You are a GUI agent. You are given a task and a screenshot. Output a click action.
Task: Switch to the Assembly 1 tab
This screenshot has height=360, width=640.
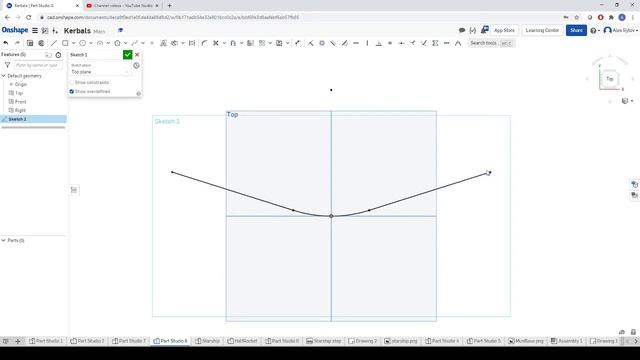pyautogui.click(x=567, y=341)
